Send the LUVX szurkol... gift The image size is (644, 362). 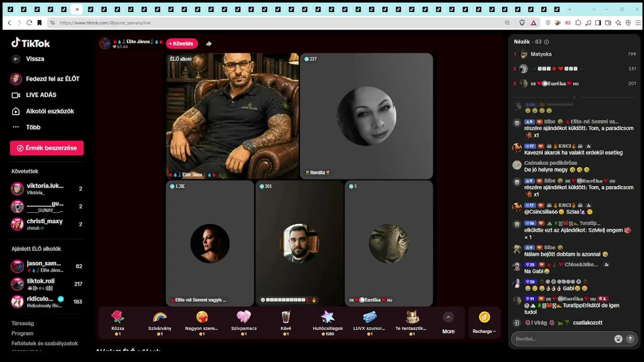point(370,322)
